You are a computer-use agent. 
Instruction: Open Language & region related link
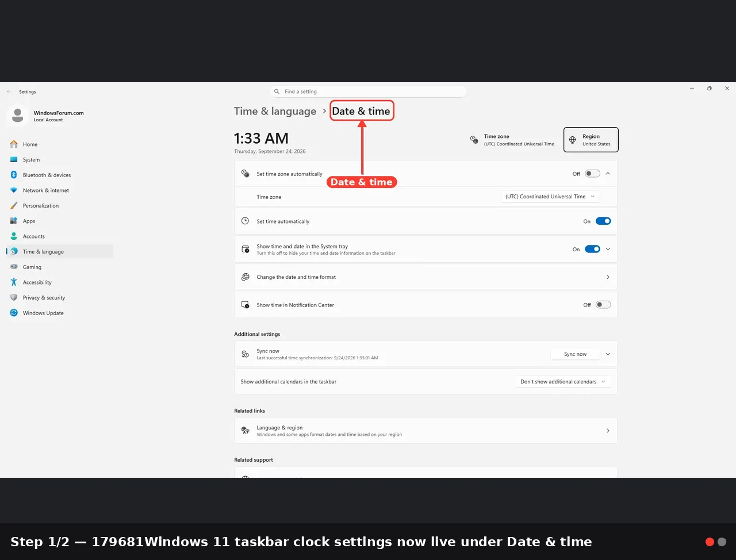(425, 431)
